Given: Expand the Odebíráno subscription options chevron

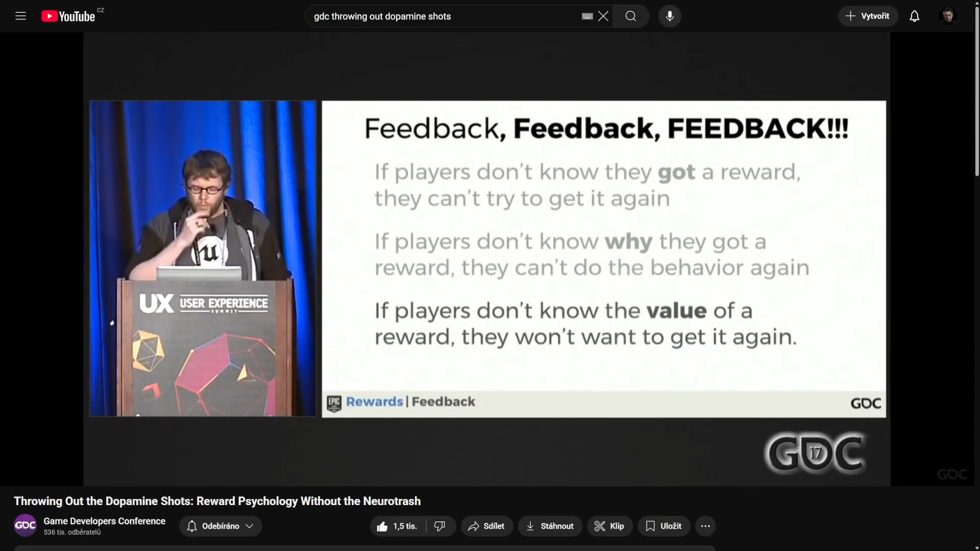Looking at the screenshot, I should coord(249,526).
